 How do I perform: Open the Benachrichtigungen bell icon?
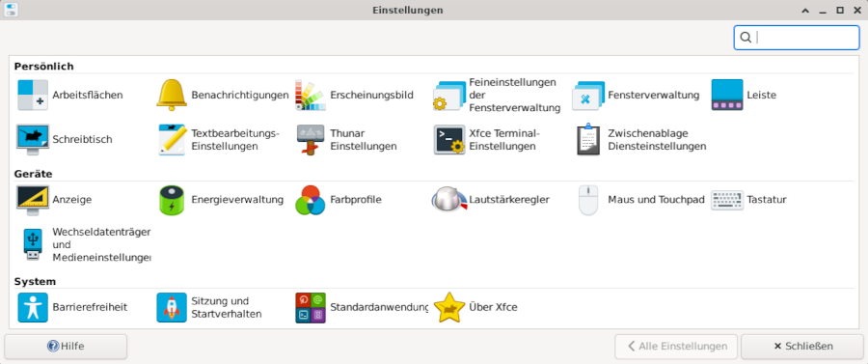coord(172,96)
